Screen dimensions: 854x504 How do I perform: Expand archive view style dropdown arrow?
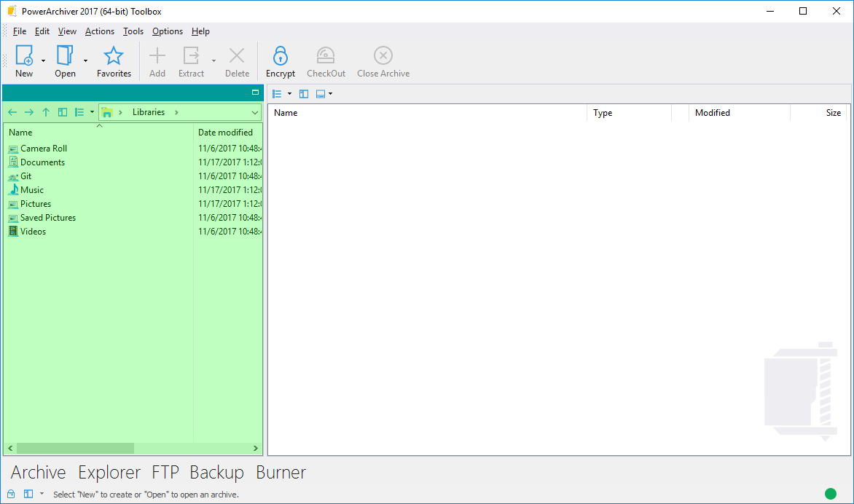(x=289, y=94)
